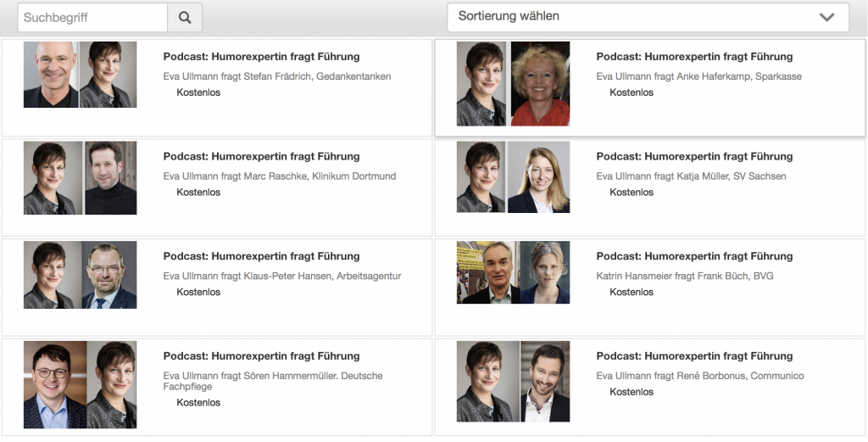Open the Marc Raschke podcast thumbnail

point(80,178)
